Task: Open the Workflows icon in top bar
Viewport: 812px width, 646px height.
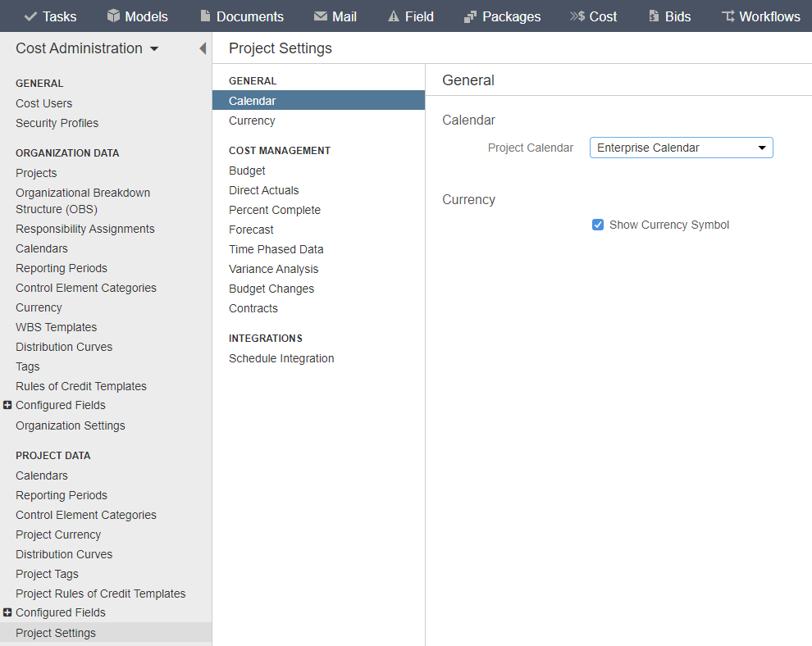Action: (728, 16)
